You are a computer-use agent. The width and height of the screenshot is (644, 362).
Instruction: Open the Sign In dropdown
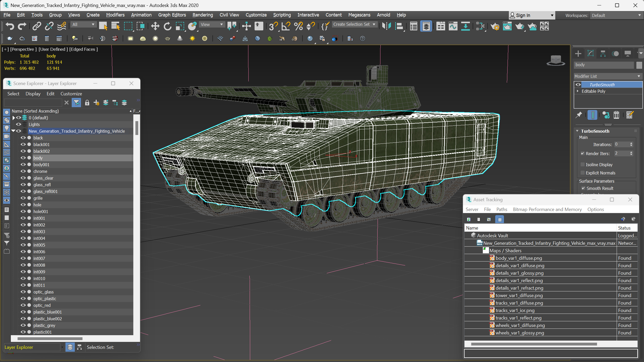coord(531,15)
